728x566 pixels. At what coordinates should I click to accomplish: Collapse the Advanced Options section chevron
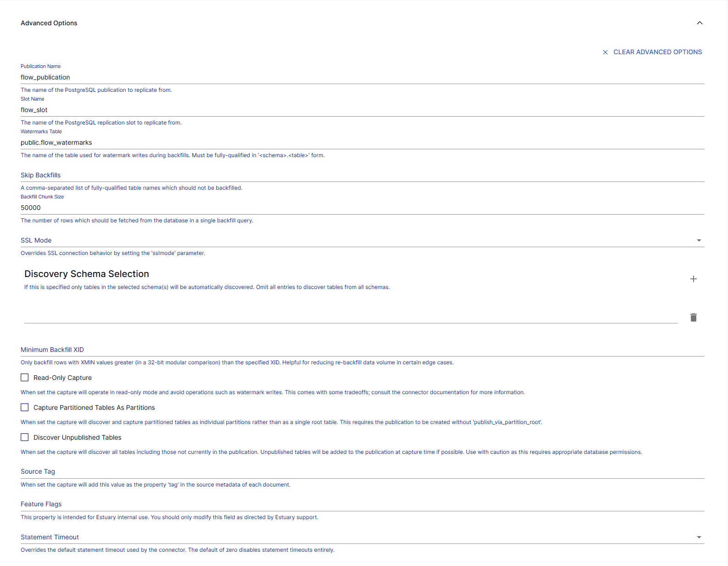pos(700,23)
